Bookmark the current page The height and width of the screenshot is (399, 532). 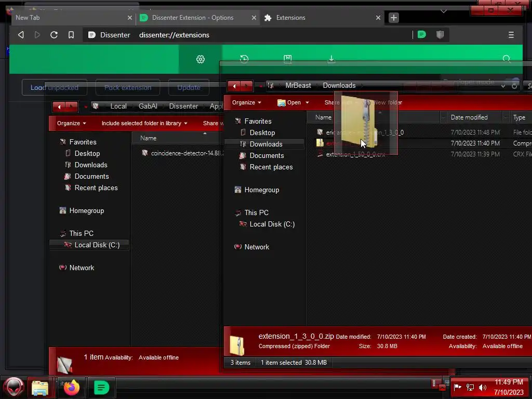coord(71,35)
